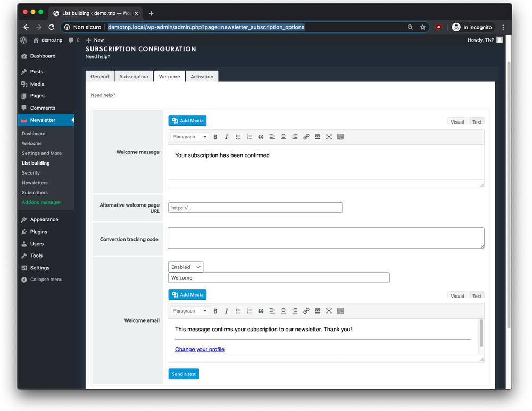Switch to the Activation tab
This screenshot has width=532, height=411.
click(202, 77)
